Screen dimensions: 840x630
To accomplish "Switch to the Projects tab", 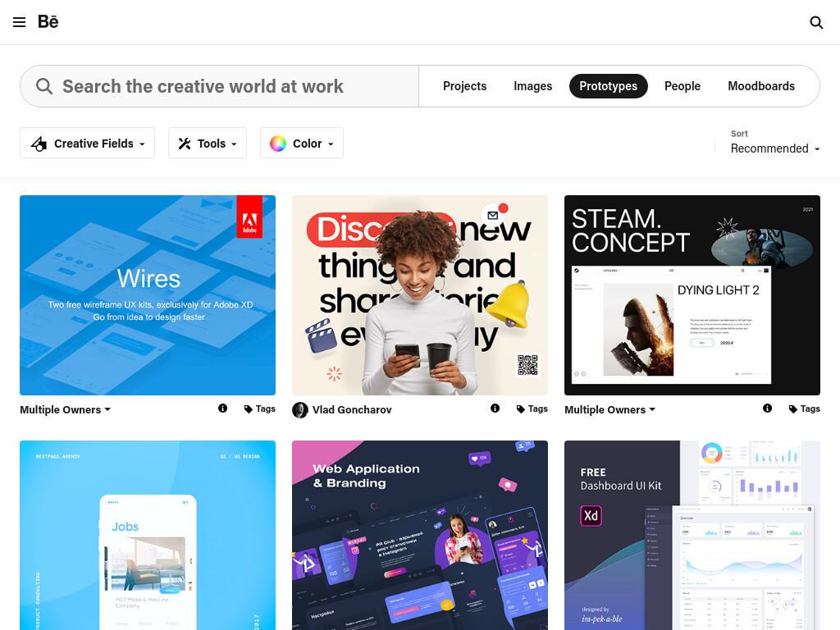I will click(x=464, y=86).
